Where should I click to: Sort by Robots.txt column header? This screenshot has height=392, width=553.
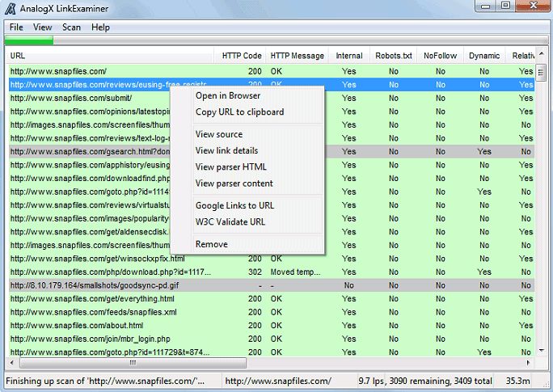394,56
